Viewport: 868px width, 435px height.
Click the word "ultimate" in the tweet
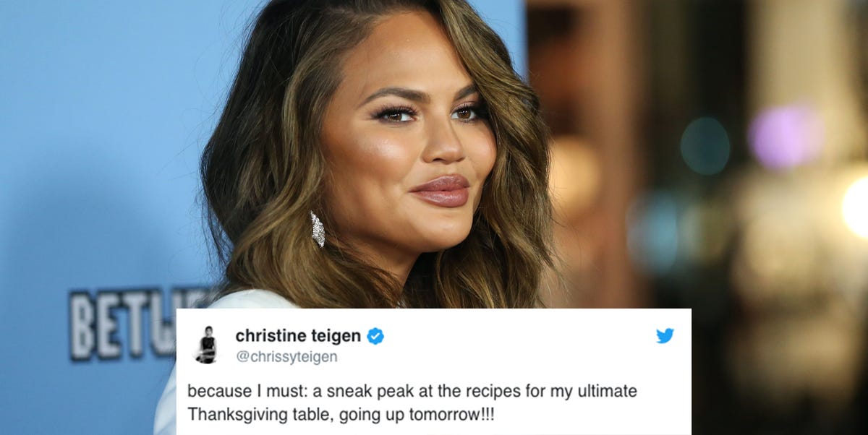point(610,392)
